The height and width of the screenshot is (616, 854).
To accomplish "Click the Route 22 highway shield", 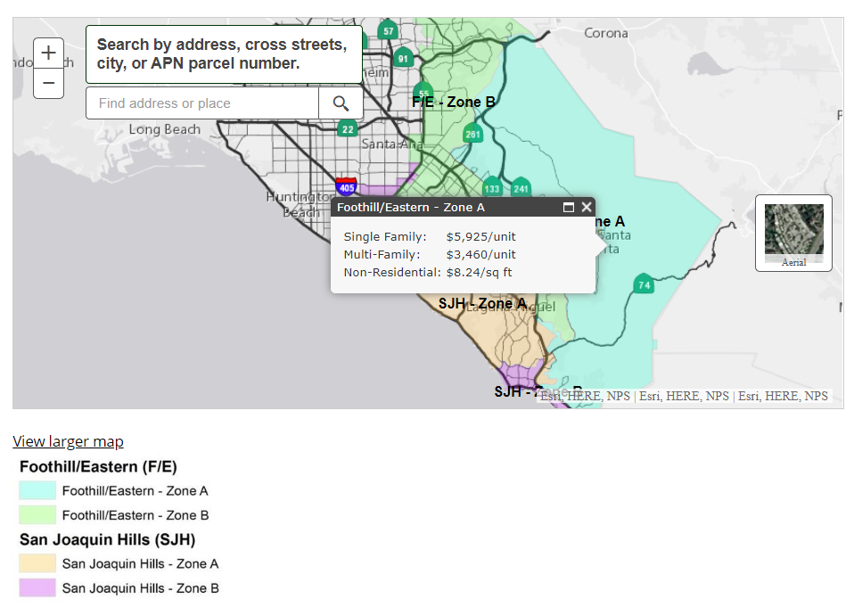I will coord(347,129).
